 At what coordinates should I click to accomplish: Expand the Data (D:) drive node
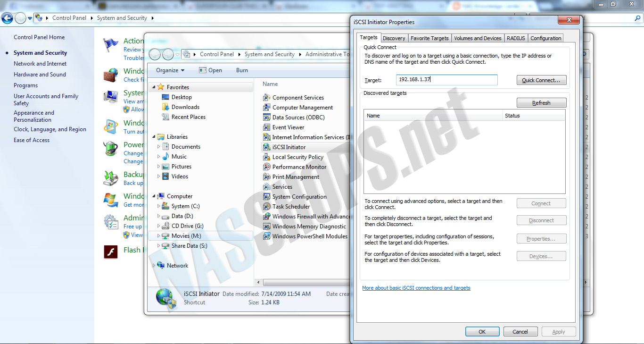(x=158, y=216)
